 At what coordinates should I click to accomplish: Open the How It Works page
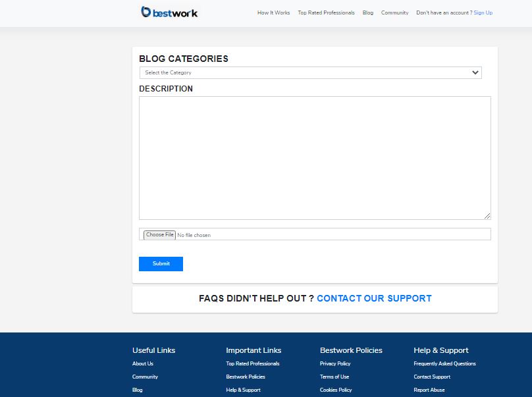pyautogui.click(x=273, y=13)
